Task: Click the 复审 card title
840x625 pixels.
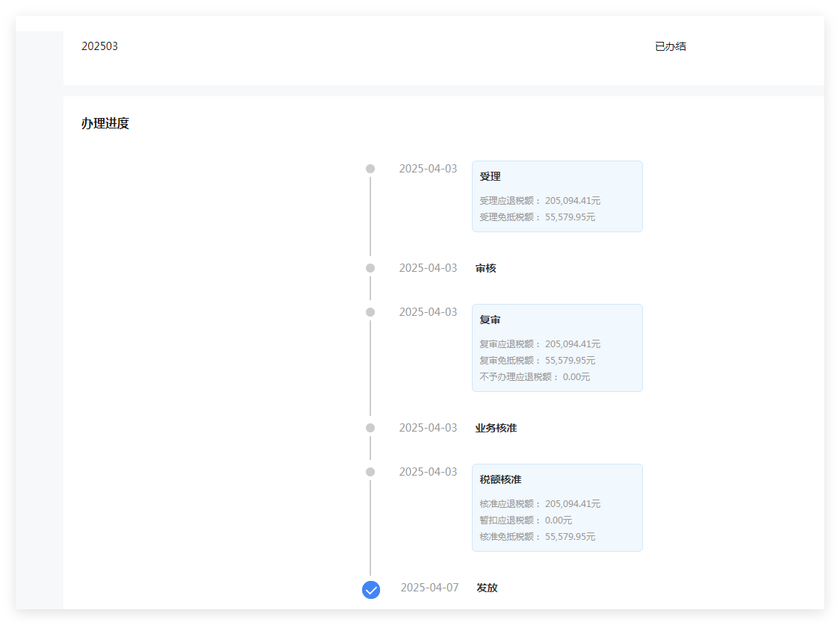Action: pyautogui.click(x=490, y=320)
